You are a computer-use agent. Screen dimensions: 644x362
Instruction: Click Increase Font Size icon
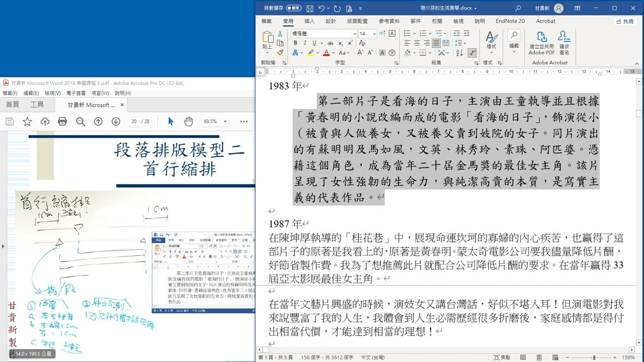pyautogui.click(x=360, y=53)
